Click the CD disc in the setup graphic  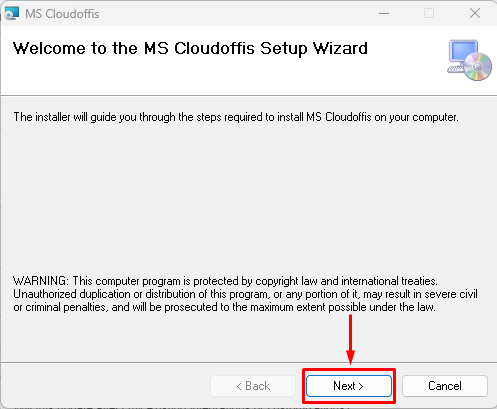478,67
